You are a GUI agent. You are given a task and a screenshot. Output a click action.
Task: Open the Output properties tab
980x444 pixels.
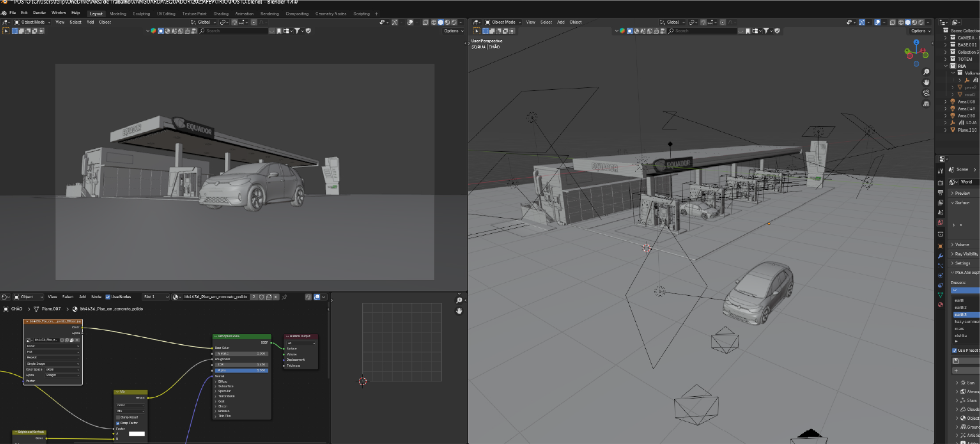(x=940, y=193)
